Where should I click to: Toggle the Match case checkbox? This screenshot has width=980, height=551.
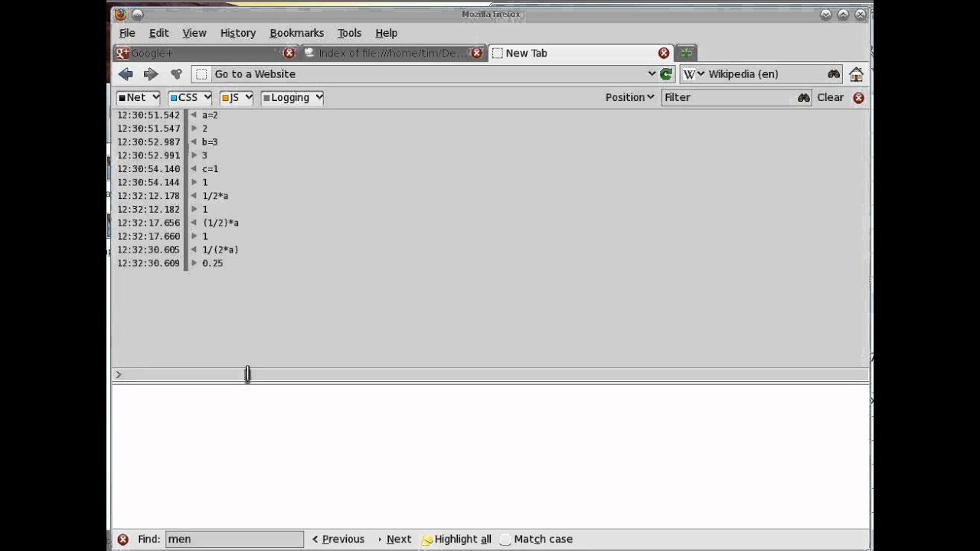[505, 540]
